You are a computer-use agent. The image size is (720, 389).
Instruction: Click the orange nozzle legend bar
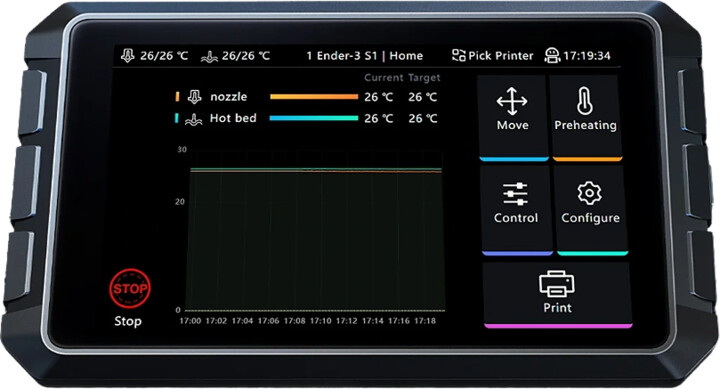[x=314, y=96]
